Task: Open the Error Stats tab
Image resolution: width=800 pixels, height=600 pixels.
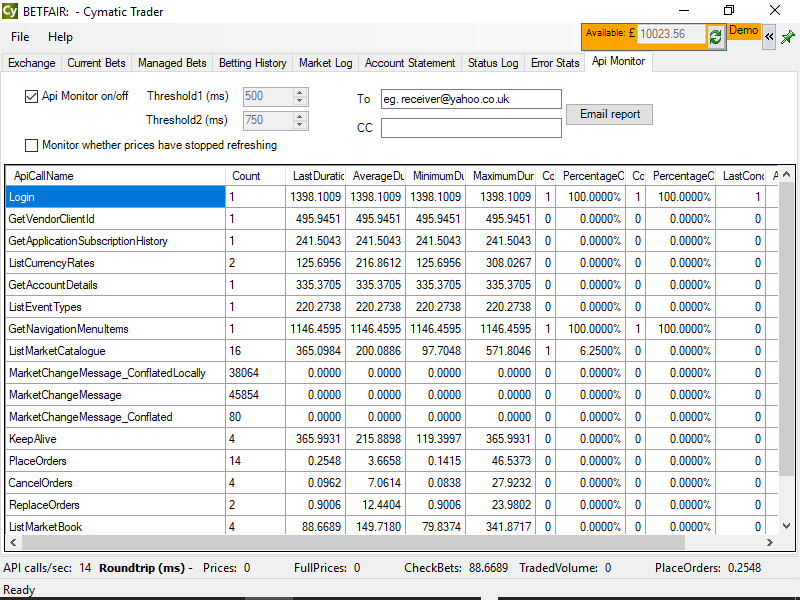Action: [x=555, y=63]
